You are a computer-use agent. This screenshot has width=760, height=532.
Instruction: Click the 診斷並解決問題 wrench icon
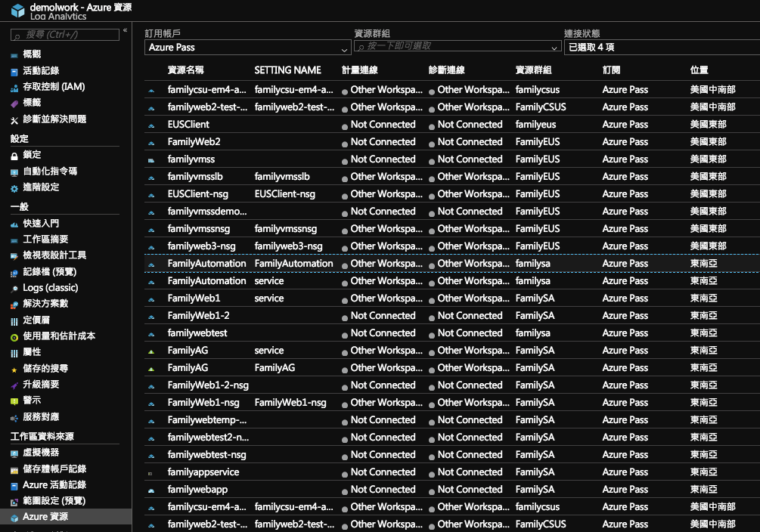tap(14, 120)
